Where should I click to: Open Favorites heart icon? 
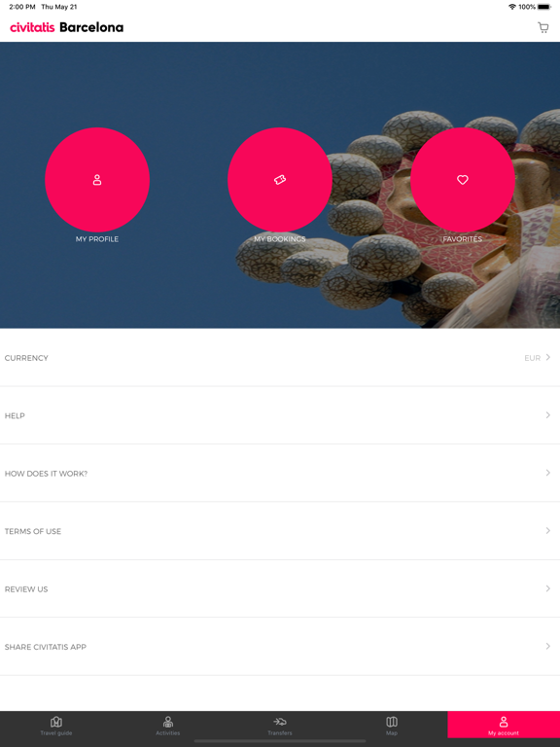463,180
